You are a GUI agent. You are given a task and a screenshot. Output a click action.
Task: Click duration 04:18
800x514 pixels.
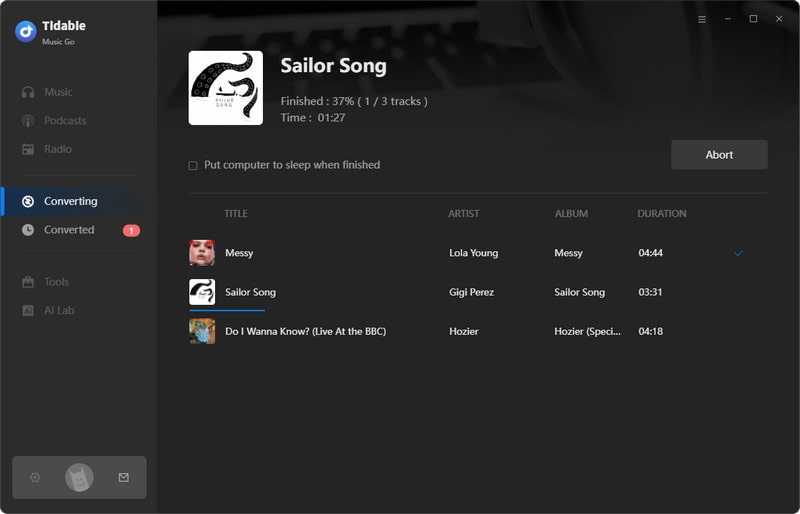tap(651, 331)
